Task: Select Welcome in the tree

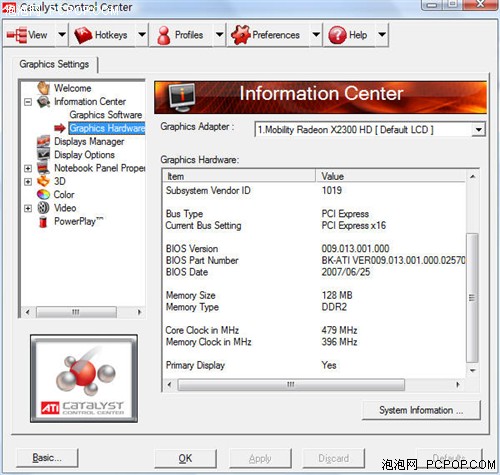Action: (x=72, y=88)
